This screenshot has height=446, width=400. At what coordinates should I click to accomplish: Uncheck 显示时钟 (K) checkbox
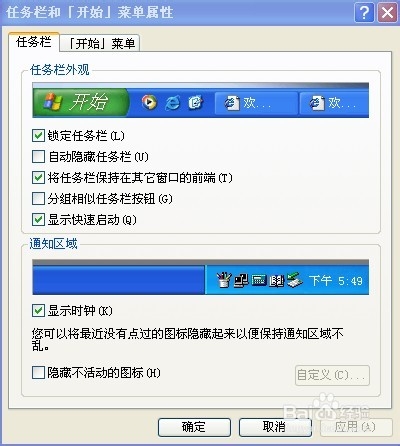(x=38, y=311)
